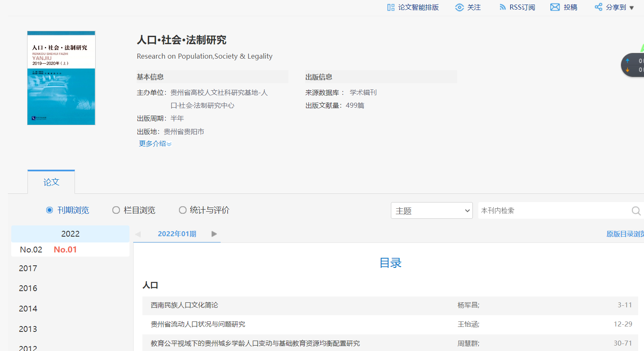Click the journal cover thumbnail
This screenshot has height=351, width=644.
tap(61, 78)
